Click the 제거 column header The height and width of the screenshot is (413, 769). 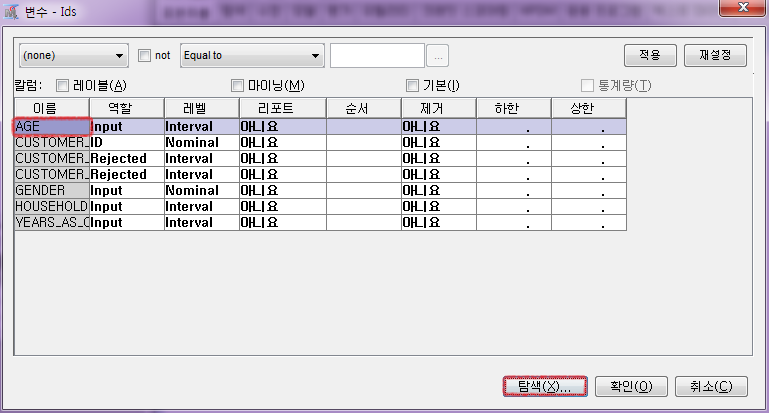438,108
